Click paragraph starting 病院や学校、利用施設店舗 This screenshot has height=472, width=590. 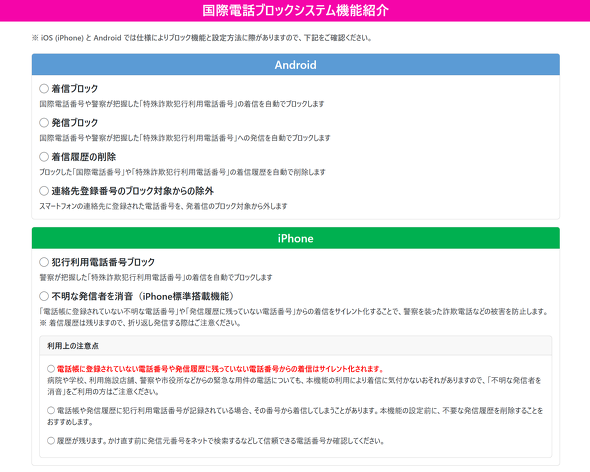(x=294, y=386)
